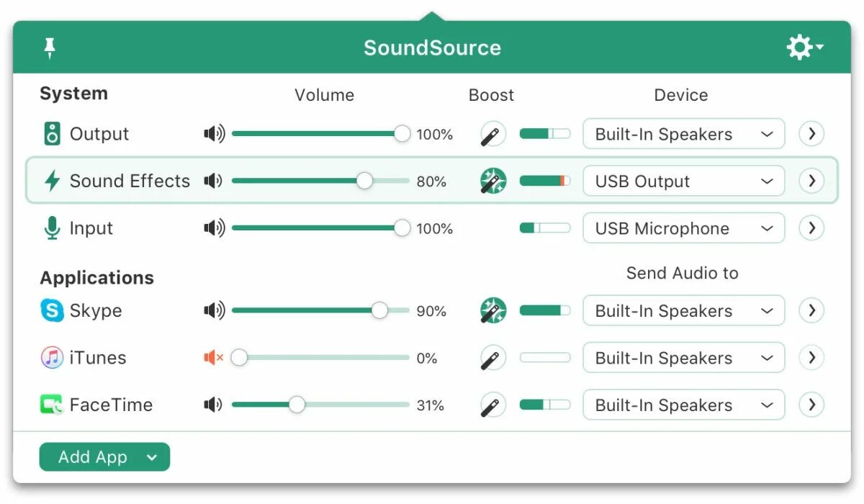864x504 pixels.
Task: Mute FaceTime's audio
Action: point(213,405)
